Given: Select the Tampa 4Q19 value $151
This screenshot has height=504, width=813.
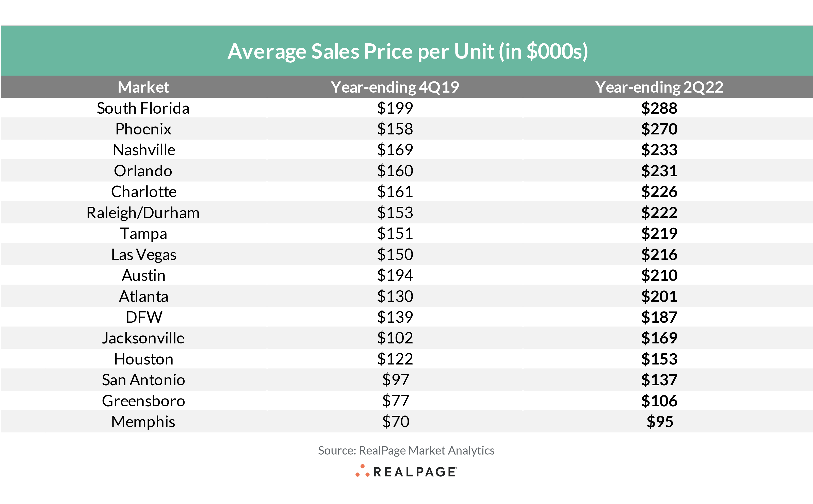Looking at the screenshot, I should click(x=395, y=233).
